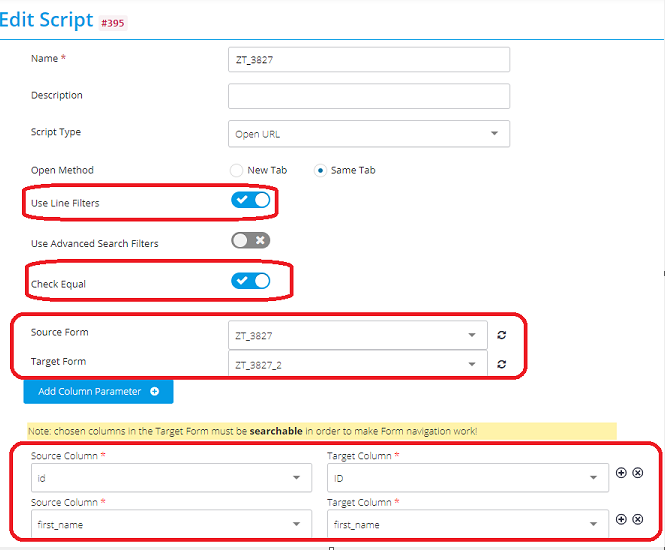Toggle Use Line Filters switch
The image size is (665, 550).
pos(250,200)
